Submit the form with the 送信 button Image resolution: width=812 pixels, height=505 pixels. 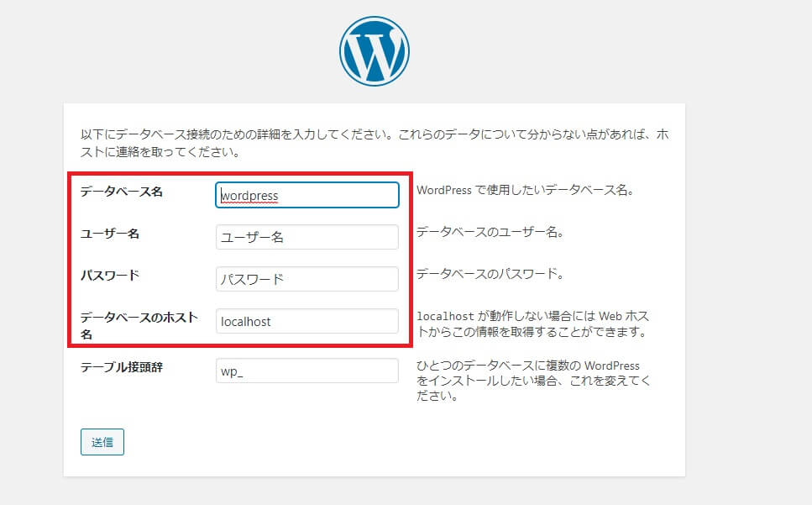coord(102,442)
